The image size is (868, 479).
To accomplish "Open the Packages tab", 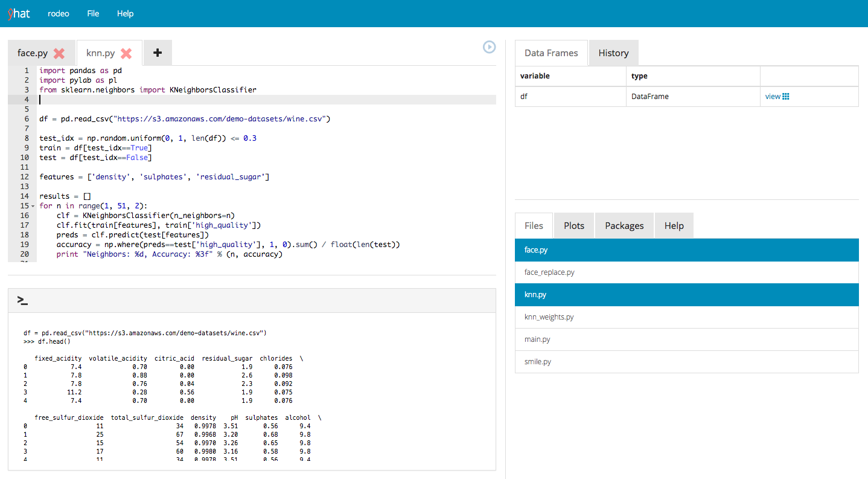I will 624,225.
